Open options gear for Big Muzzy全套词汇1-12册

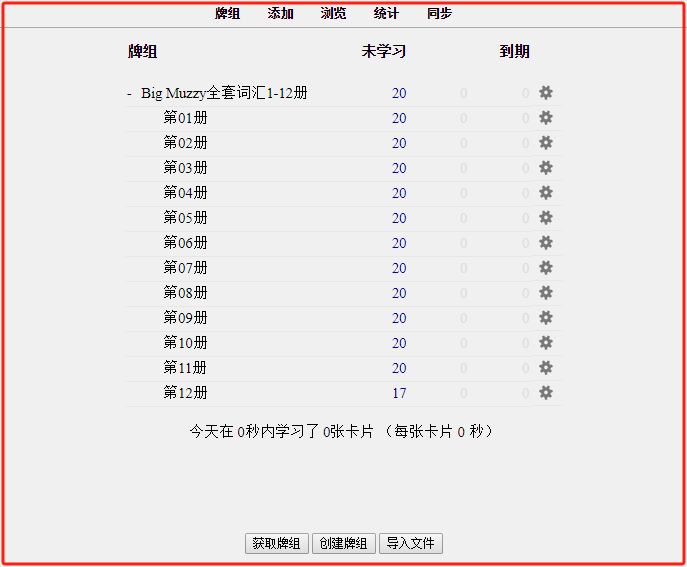click(545, 92)
